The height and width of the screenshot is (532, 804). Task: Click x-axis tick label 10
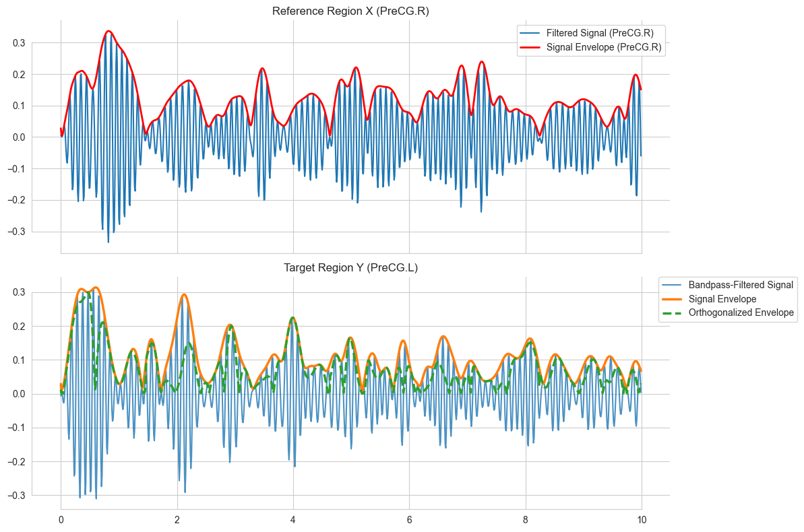coord(642,520)
